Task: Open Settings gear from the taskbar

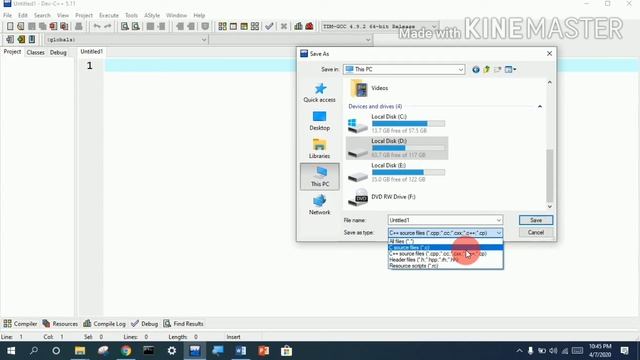Action: [172, 351]
